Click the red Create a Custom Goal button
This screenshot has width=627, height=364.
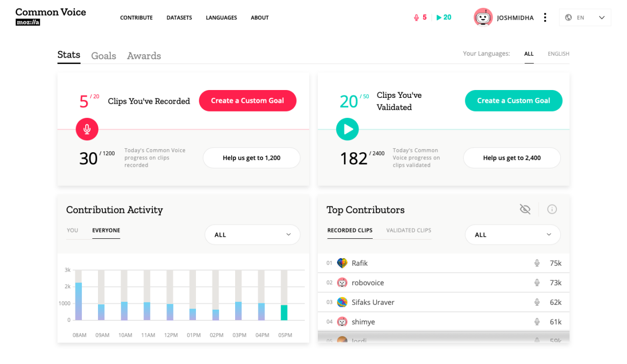(247, 101)
